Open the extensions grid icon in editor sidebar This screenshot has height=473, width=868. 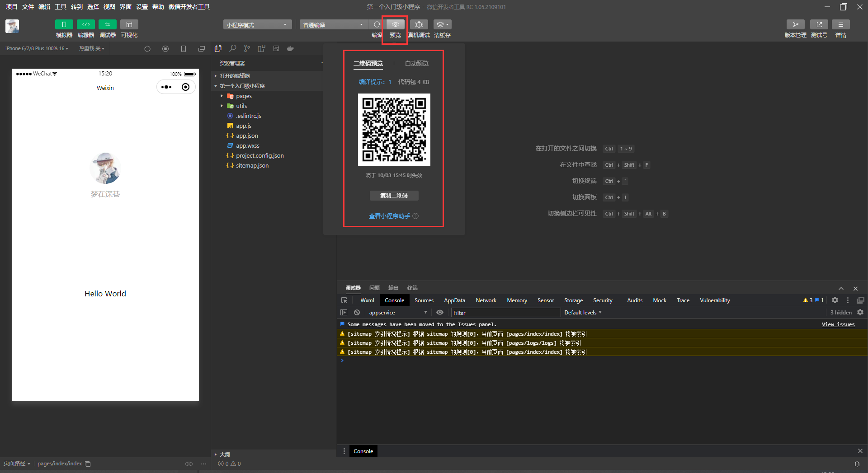[261, 48]
